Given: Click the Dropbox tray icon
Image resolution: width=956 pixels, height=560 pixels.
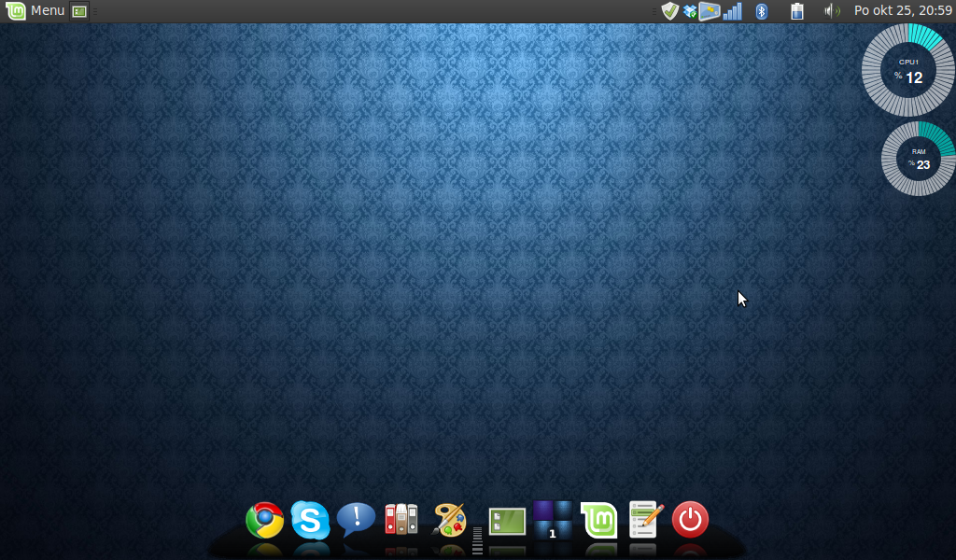Looking at the screenshot, I should pyautogui.click(x=690, y=11).
